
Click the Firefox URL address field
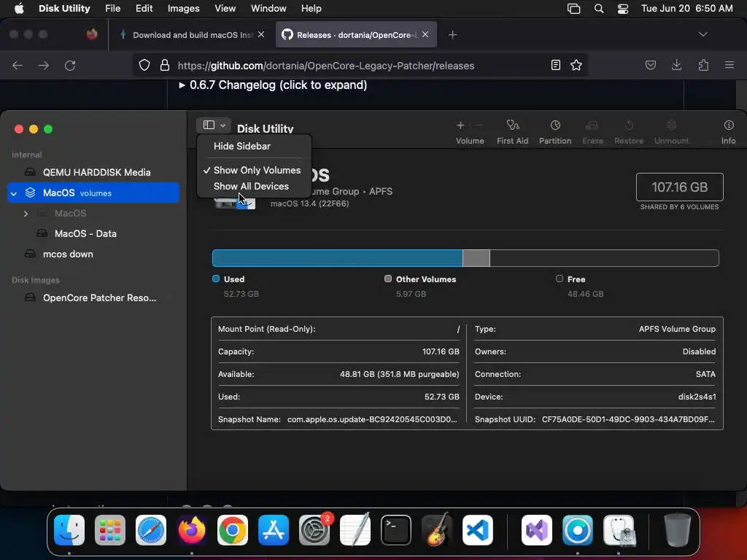coord(360,65)
